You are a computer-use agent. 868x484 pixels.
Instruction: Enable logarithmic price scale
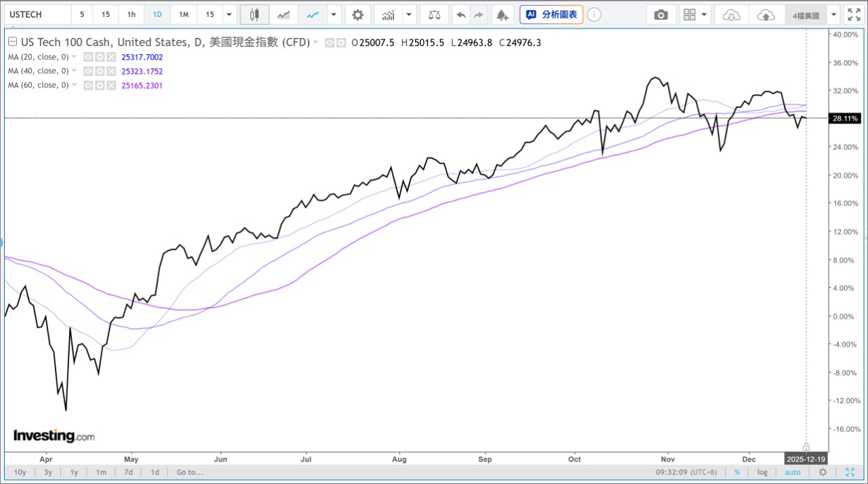tap(762, 472)
